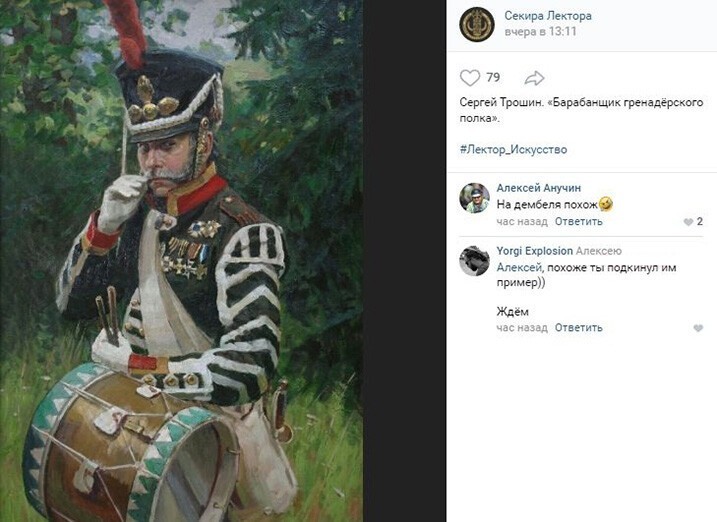Click the час назад timestamp on Yorgi's reply

pos(522,328)
